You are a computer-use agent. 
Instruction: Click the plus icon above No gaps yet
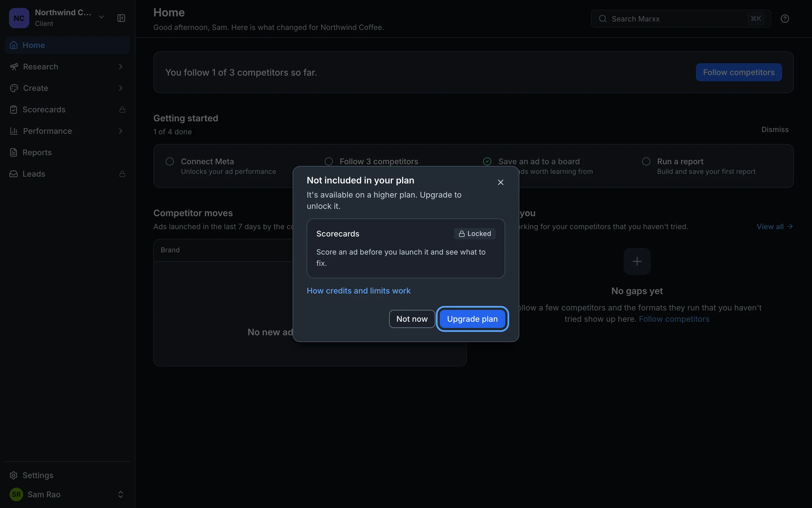coord(637,261)
